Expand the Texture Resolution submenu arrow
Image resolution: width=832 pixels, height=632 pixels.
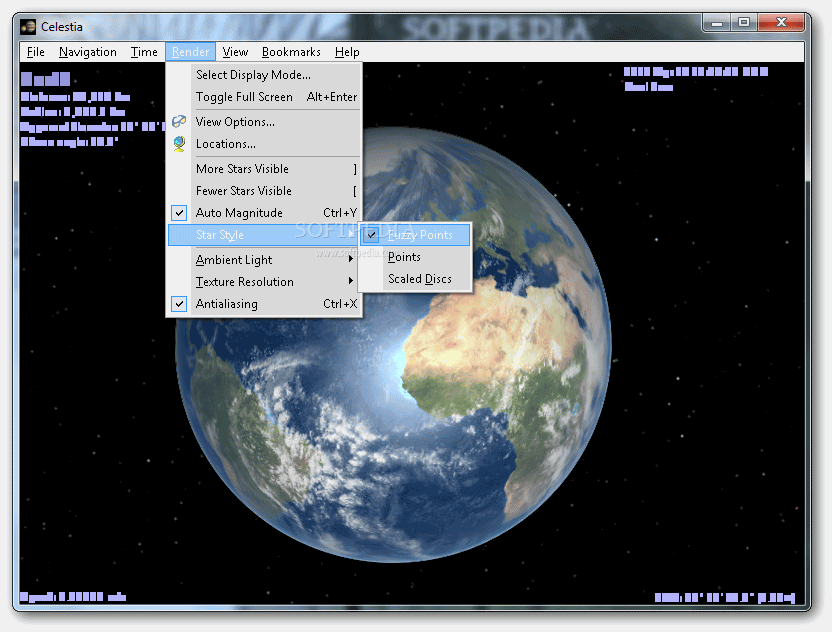tap(351, 281)
